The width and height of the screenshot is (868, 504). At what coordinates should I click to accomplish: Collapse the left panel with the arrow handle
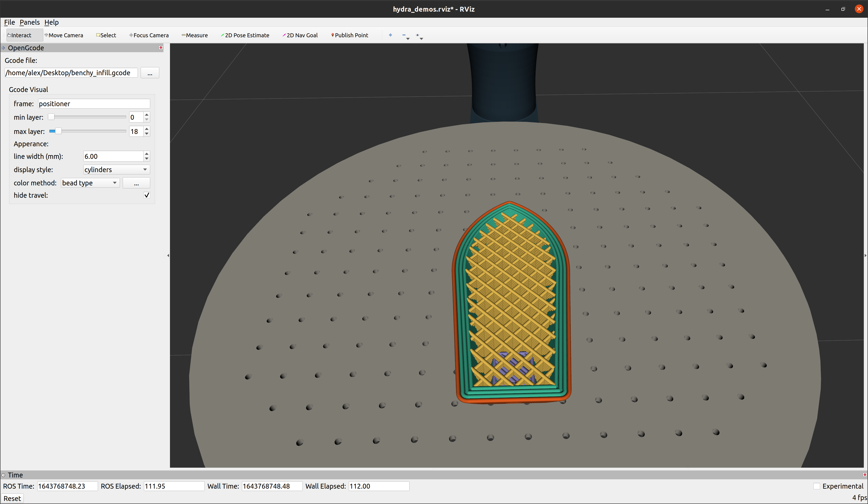coord(168,255)
